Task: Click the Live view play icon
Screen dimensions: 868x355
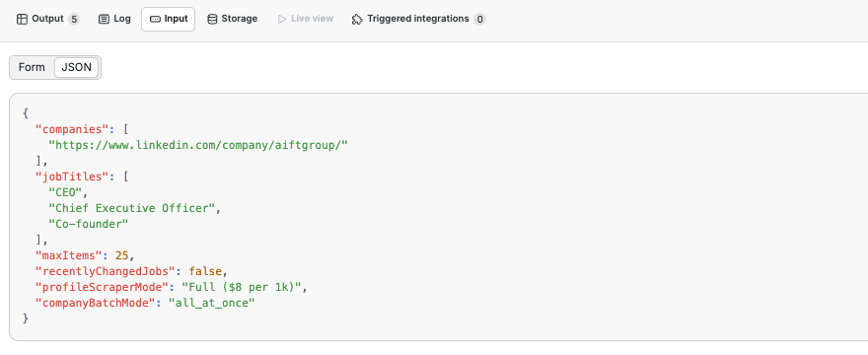Action: pyautogui.click(x=282, y=19)
